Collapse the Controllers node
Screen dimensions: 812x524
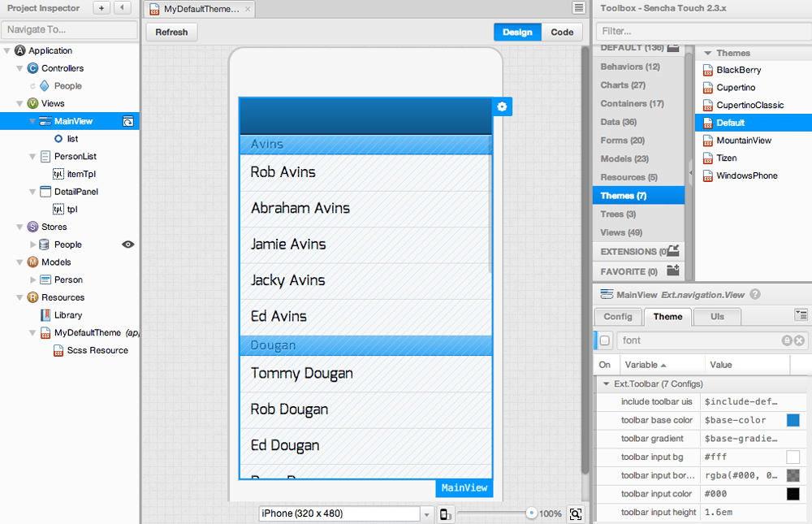click(19, 68)
